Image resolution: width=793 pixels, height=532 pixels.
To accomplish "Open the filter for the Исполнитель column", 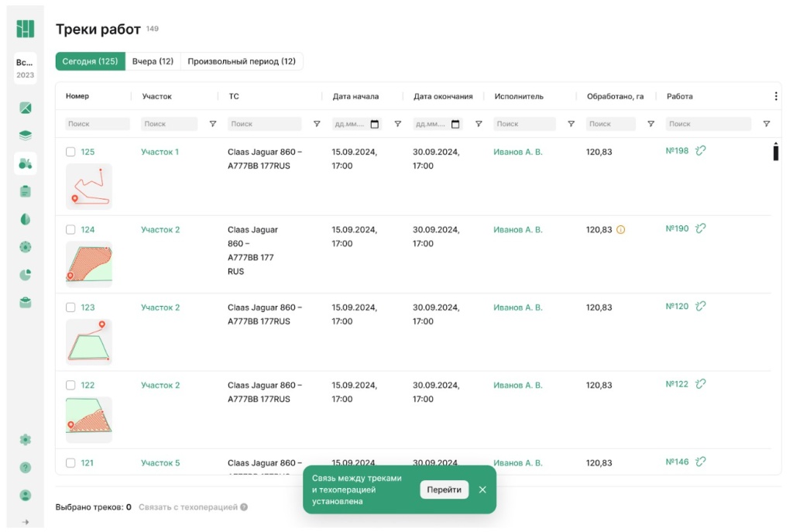I will (x=572, y=124).
